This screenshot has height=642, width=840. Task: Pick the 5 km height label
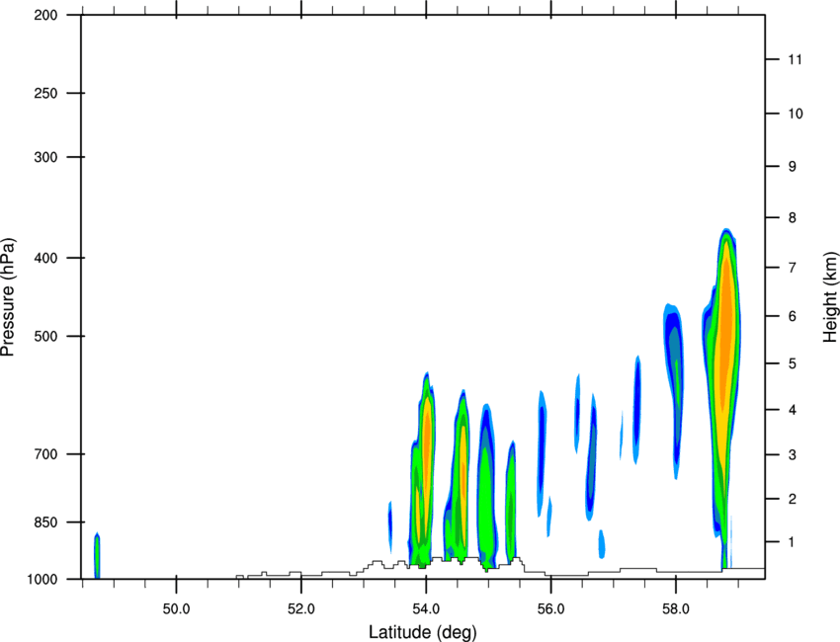coord(792,363)
